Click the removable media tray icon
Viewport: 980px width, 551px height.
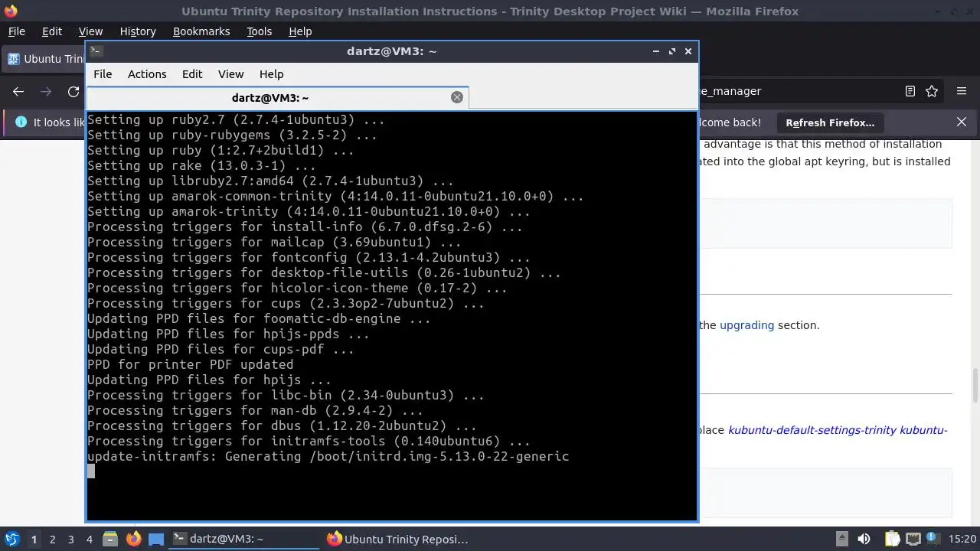[841, 539]
